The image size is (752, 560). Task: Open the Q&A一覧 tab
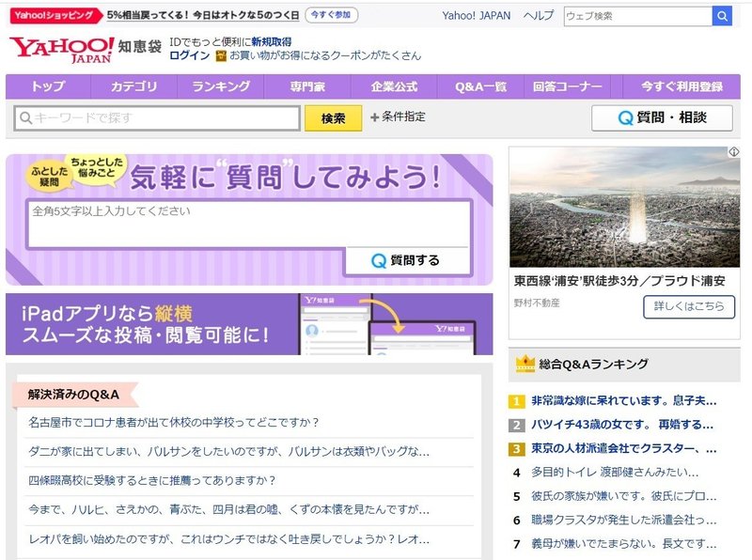480,86
